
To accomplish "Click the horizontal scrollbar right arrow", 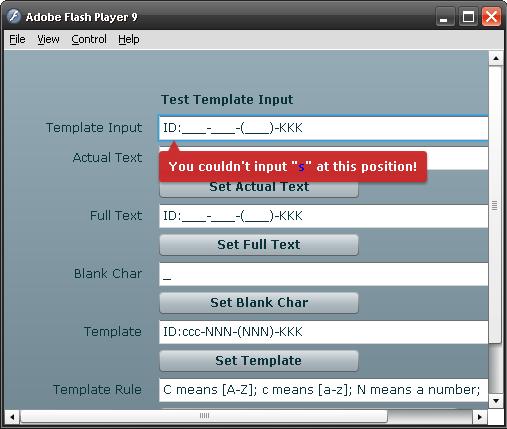I will [480, 417].
